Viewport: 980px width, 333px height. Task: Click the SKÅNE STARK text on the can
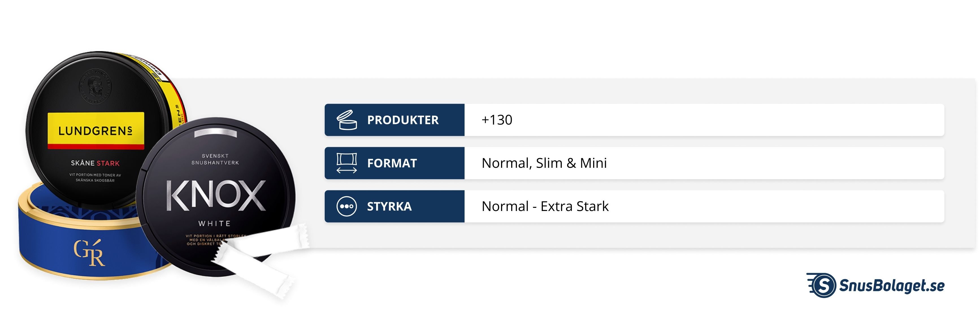(x=95, y=163)
